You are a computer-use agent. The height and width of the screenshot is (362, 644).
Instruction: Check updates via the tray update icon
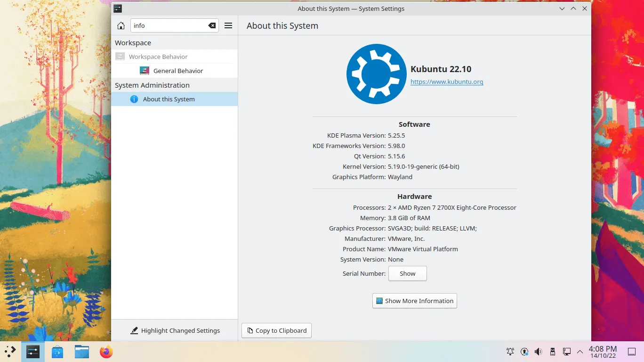(524, 352)
